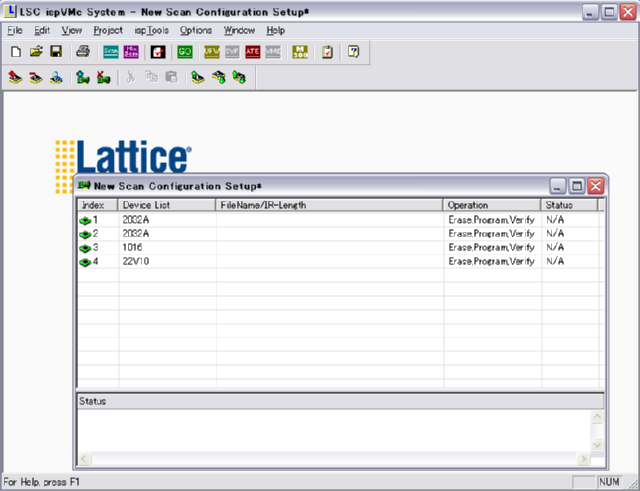Click the gray VME toolbar icon
Screen dimensions: 640x491
pos(273,52)
